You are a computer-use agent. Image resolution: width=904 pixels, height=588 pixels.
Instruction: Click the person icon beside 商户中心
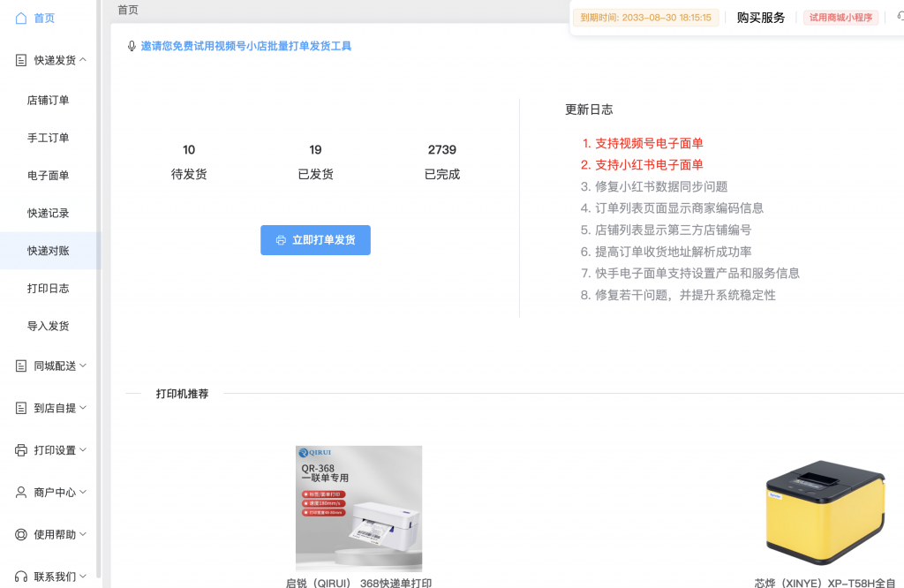[x=21, y=493]
